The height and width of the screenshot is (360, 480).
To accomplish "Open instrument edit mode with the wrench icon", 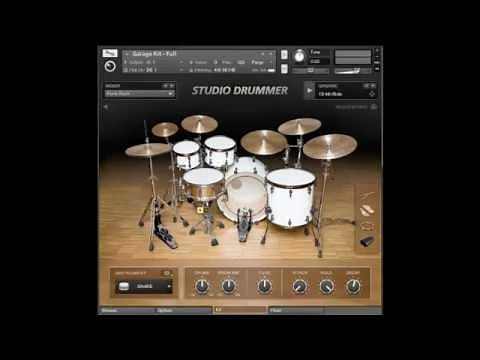I will [110, 53].
